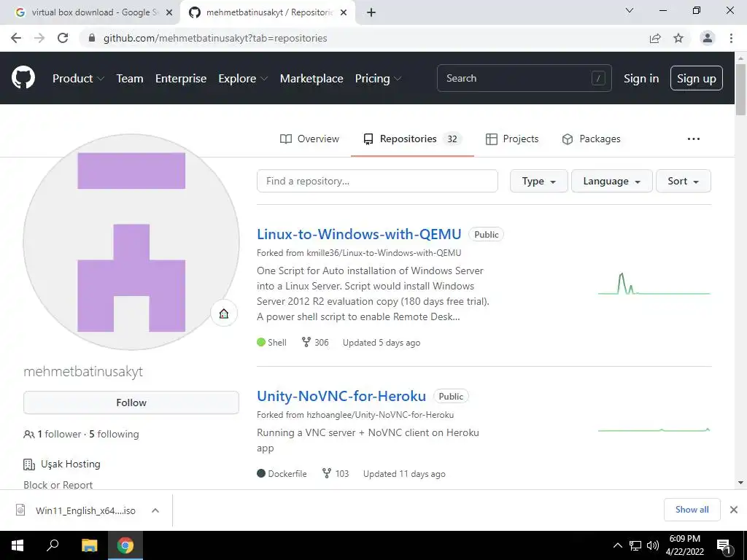747x560 pixels.
Task: Click the Chrome icon on the taskbar
Action: [125, 545]
